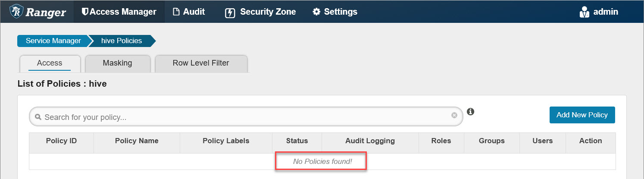Switch to the Masking tab
The image size is (644, 179).
tap(117, 63)
